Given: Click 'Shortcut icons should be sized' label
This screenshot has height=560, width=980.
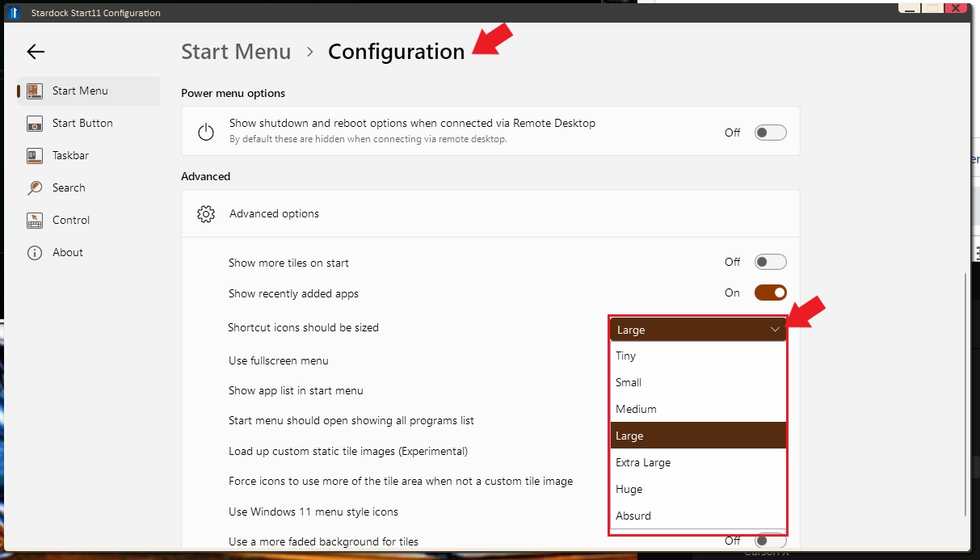Looking at the screenshot, I should pos(303,327).
